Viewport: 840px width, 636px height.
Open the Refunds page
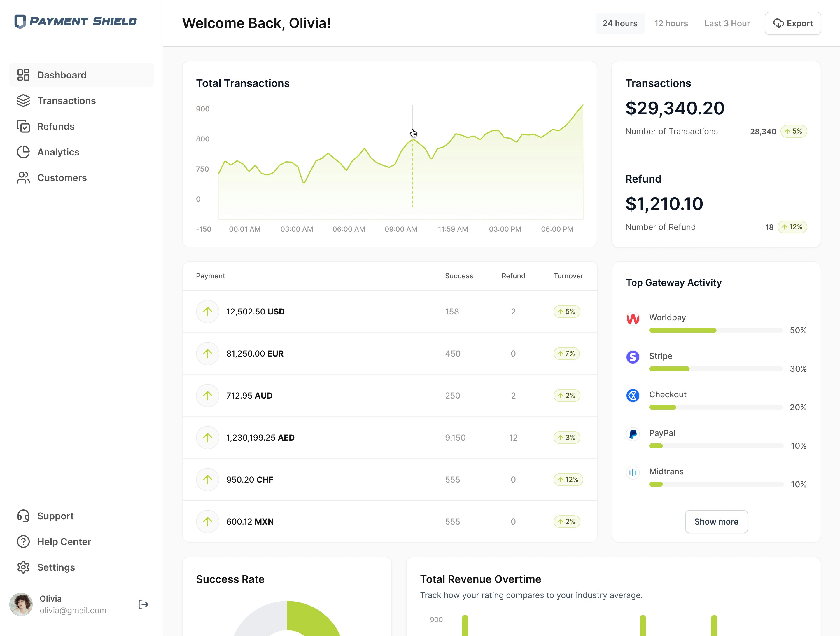pos(82,127)
